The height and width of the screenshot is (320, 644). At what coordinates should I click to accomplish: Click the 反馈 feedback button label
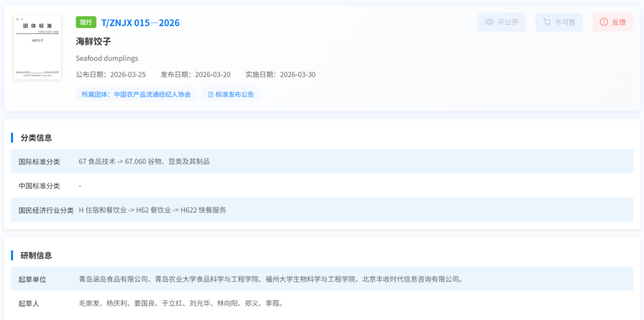[619, 22]
